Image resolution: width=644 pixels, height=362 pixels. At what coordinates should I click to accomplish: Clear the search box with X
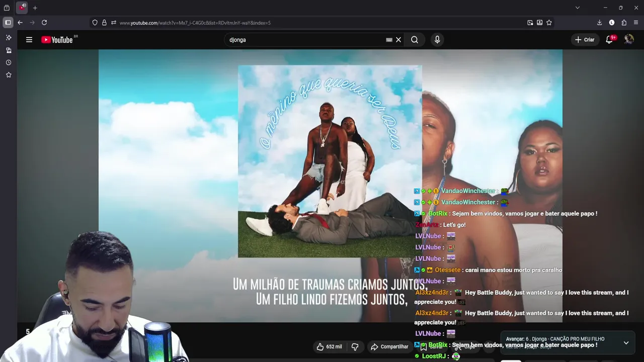pos(398,40)
